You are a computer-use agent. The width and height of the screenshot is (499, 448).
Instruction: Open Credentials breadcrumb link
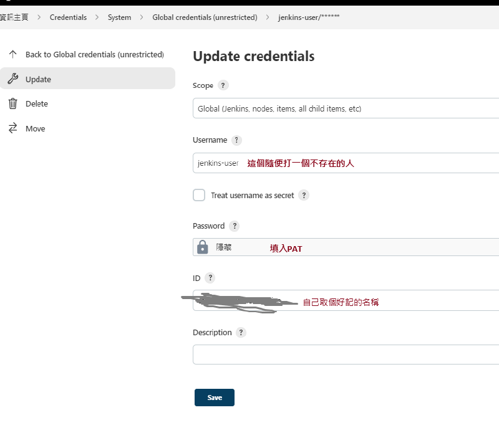click(68, 17)
